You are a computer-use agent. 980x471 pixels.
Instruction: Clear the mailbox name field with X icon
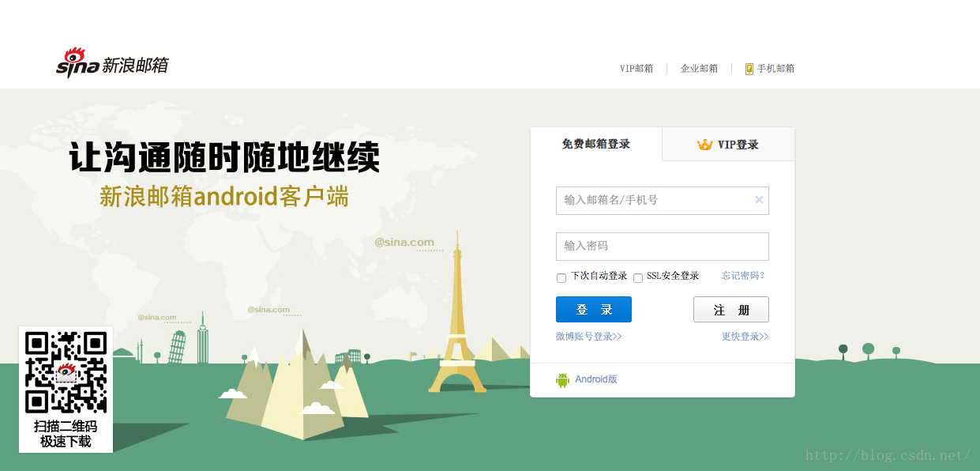[759, 200]
